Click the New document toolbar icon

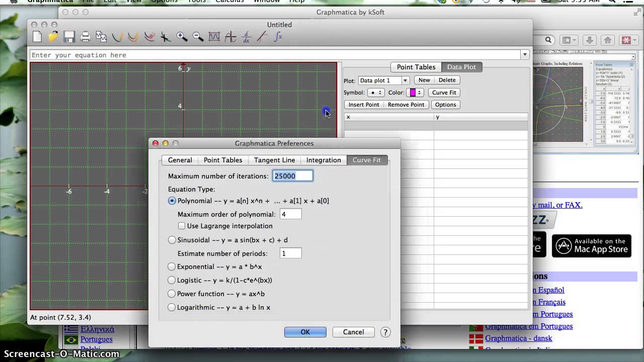(37, 37)
